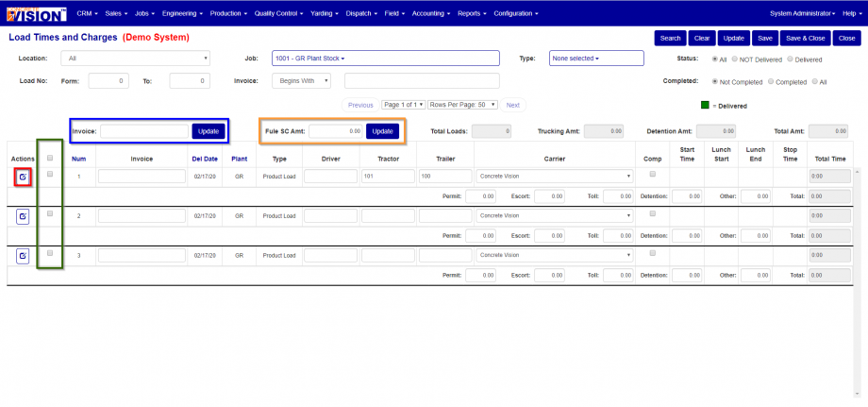
Task: Select the Delivered status radio
Action: [x=790, y=59]
